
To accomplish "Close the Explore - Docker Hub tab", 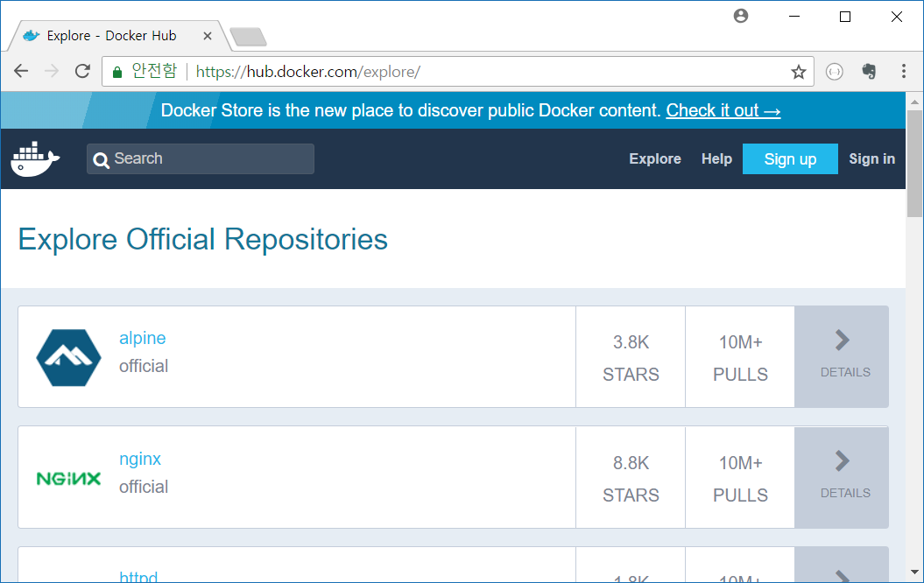I will (x=208, y=36).
